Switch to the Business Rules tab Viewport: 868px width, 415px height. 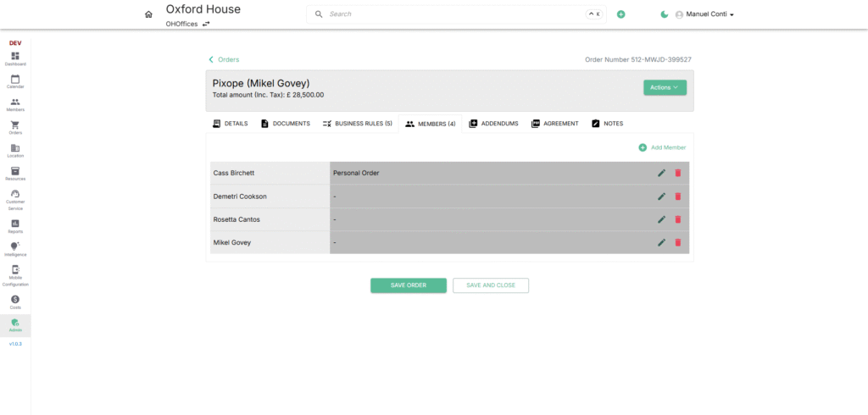coord(357,124)
